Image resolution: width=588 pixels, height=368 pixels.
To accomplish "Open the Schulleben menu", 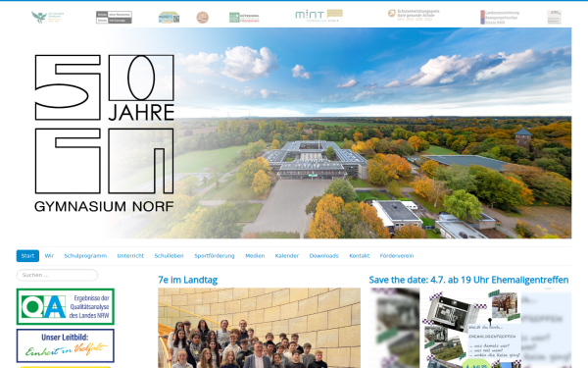I will tap(170, 256).
